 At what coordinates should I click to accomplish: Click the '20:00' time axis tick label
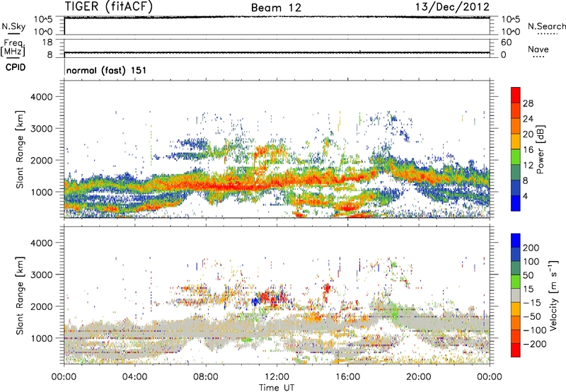[x=418, y=377]
